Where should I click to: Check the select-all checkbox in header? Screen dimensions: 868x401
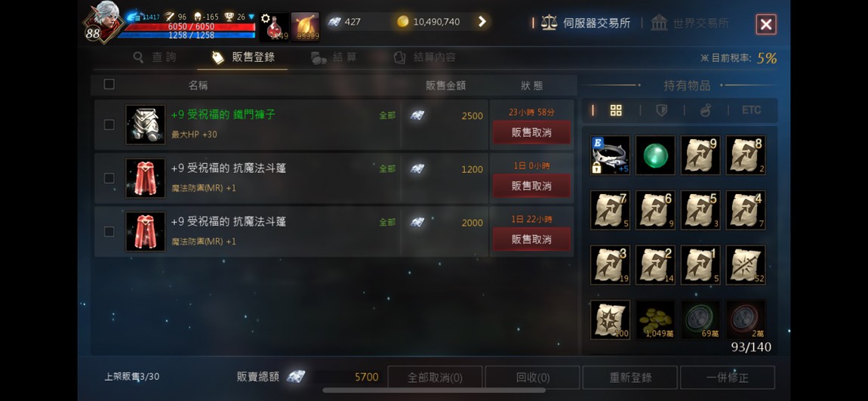109,84
